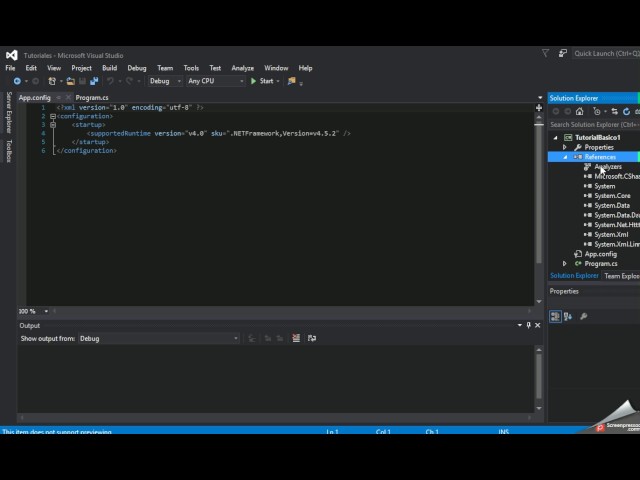
Task: Click the Quick Launch search box
Action: (x=607, y=53)
